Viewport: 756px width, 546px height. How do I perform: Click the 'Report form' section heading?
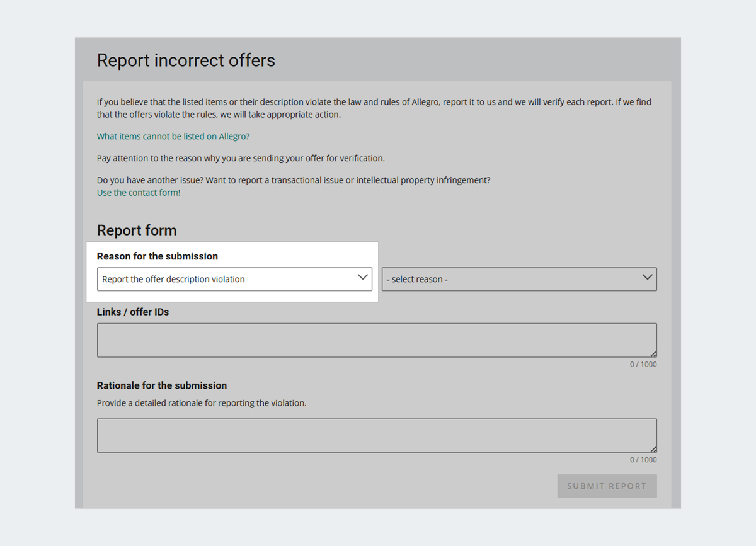[x=137, y=230]
